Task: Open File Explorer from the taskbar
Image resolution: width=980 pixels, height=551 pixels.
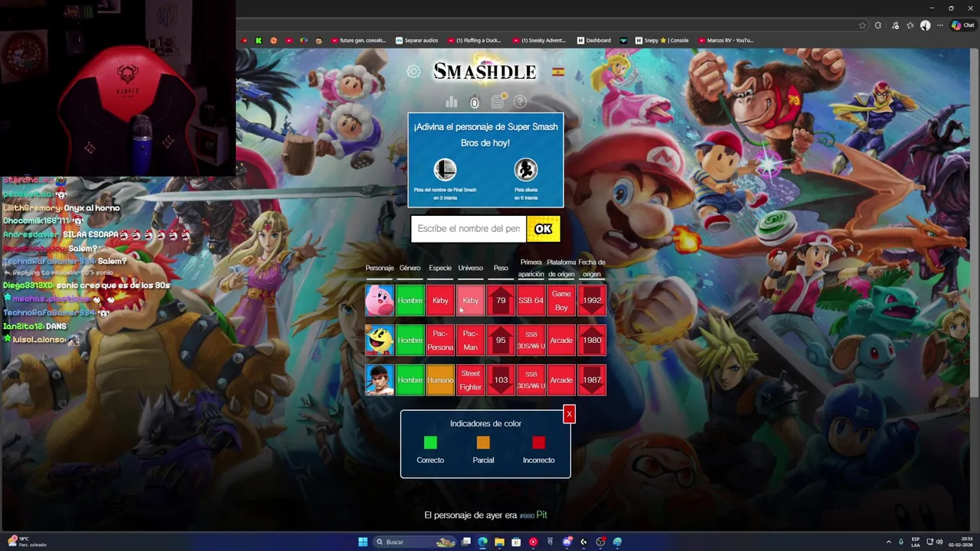Action: click(499, 542)
